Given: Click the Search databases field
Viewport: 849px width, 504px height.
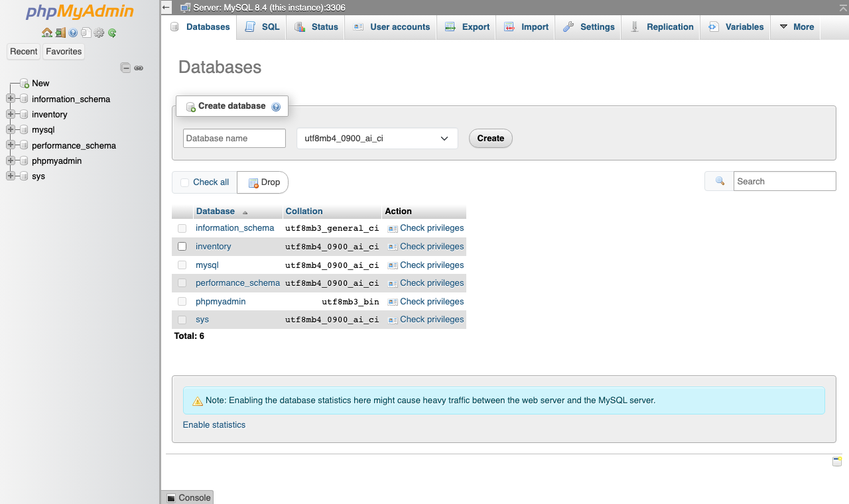Looking at the screenshot, I should [x=785, y=181].
